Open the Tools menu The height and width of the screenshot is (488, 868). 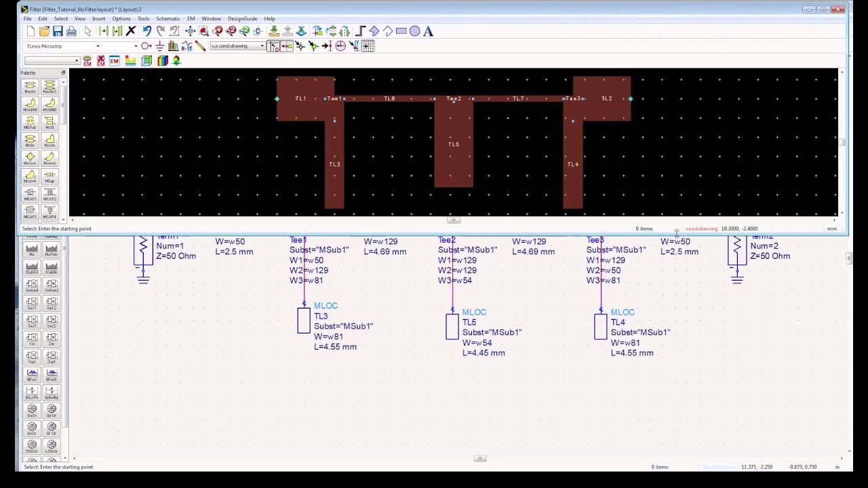(143, 18)
